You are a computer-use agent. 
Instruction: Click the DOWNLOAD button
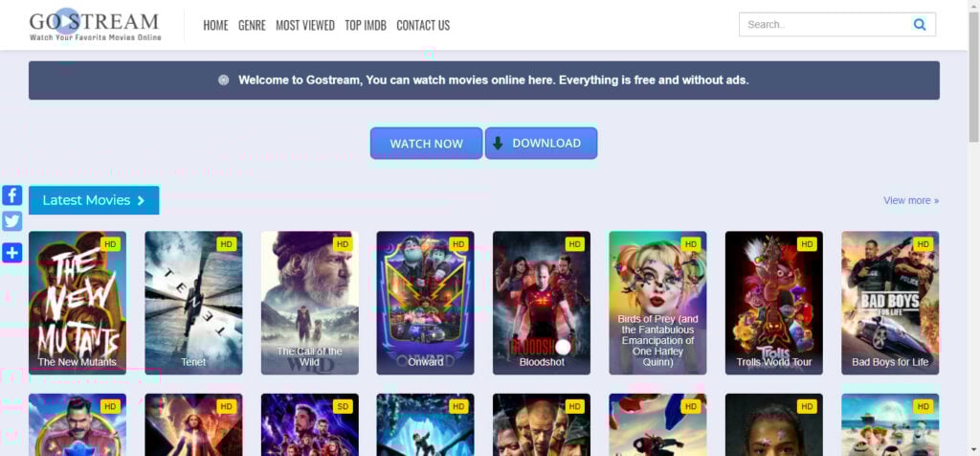coord(542,144)
